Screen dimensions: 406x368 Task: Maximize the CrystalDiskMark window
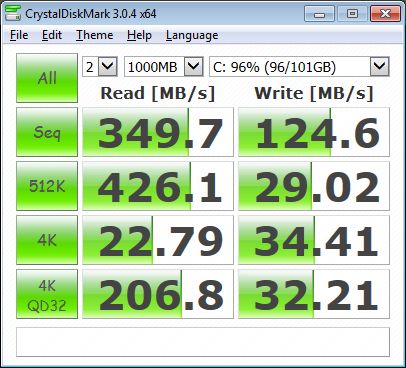[x=352, y=14]
